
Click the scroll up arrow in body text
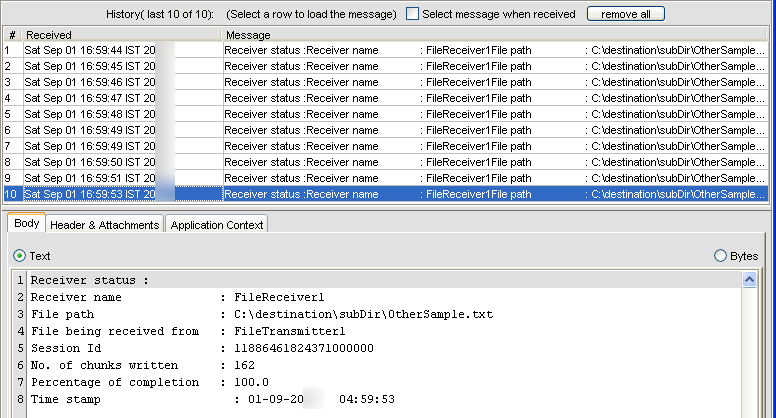pyautogui.click(x=749, y=280)
